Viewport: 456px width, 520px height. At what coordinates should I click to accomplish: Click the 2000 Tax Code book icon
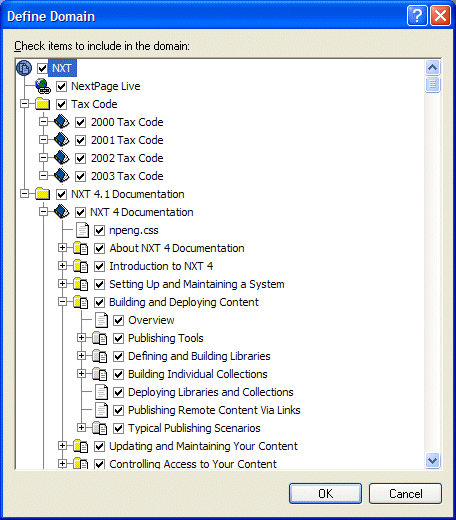(x=62, y=122)
